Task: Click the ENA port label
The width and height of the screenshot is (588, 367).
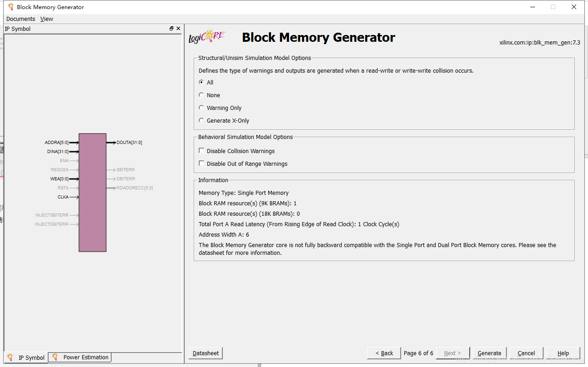Action: [x=64, y=161]
